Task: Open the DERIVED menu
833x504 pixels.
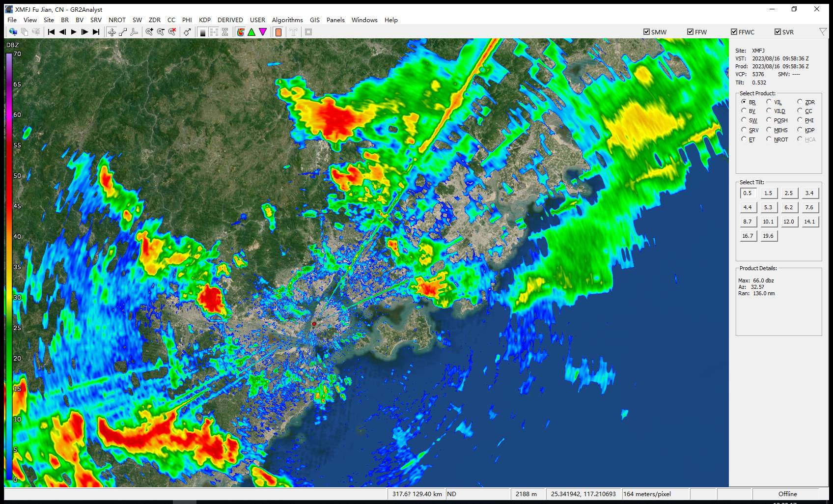Action: pyautogui.click(x=230, y=20)
